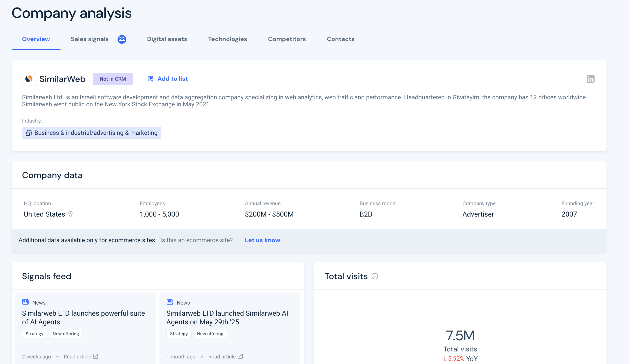Screen dimensions: 629x364
Task: Click the '2007' founding year value
Action: pos(569,214)
